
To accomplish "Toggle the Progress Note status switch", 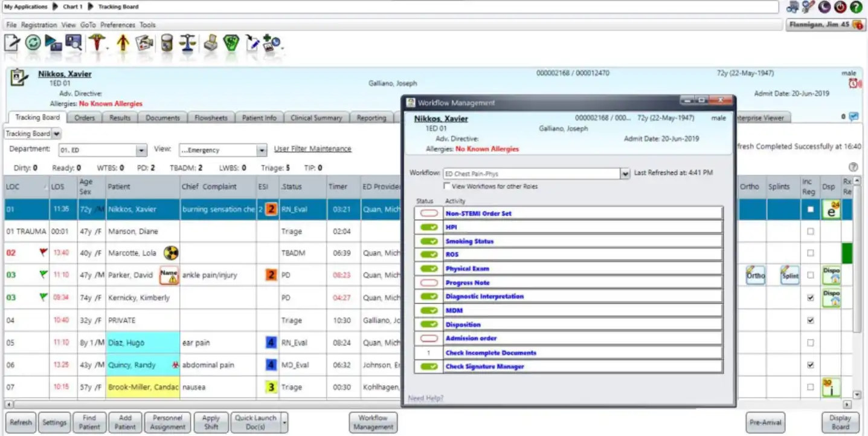I will coord(429,283).
